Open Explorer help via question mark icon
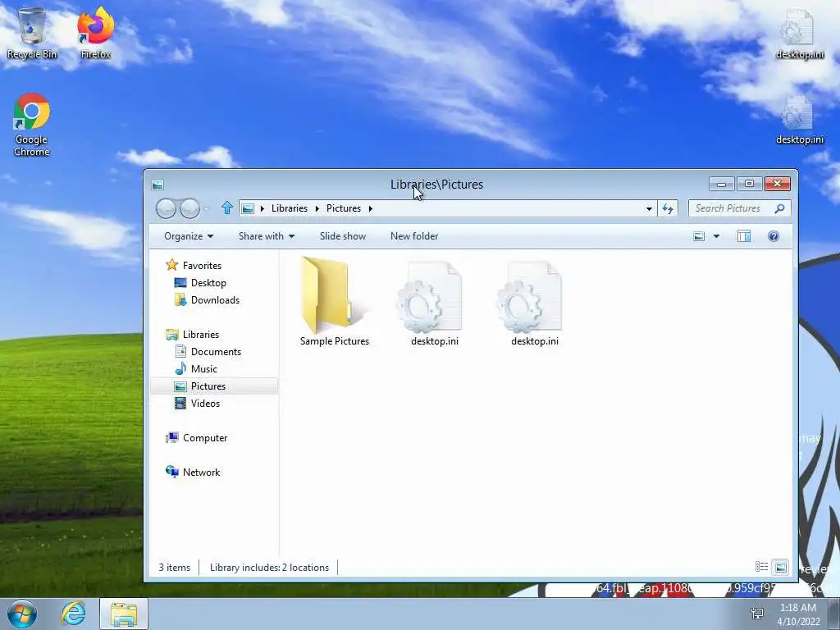Viewport: 840px width, 630px height. click(x=773, y=236)
